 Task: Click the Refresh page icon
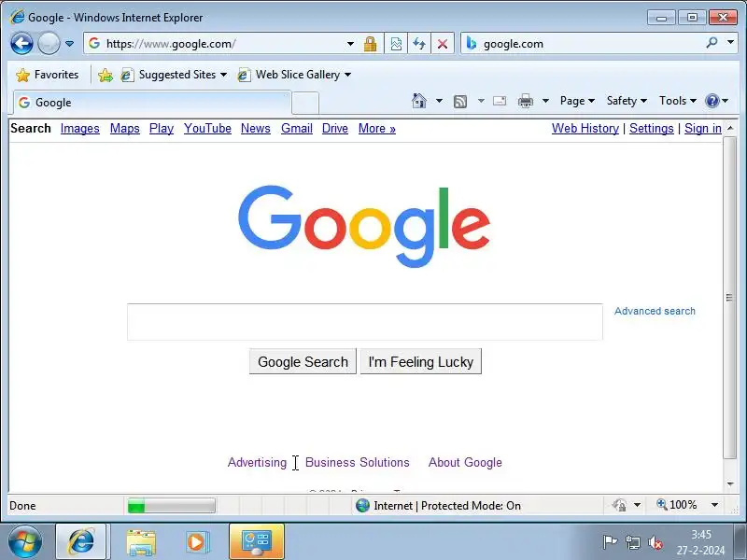click(419, 44)
